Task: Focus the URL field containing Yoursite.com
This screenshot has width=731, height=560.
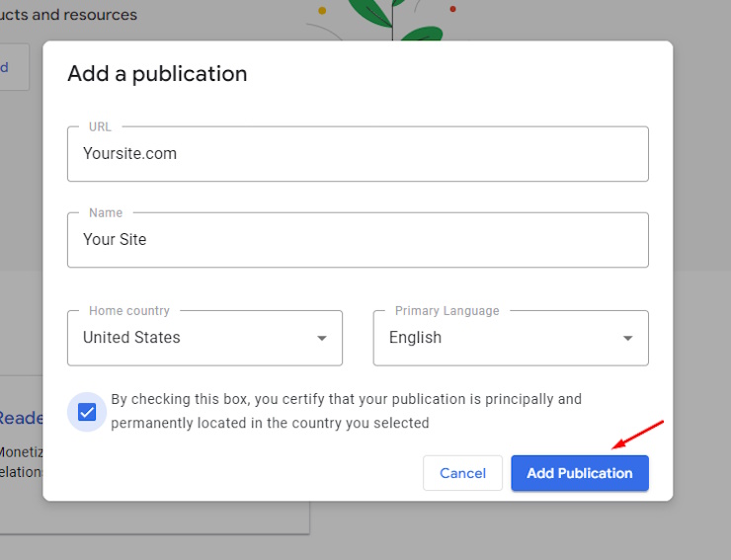Action: click(358, 154)
